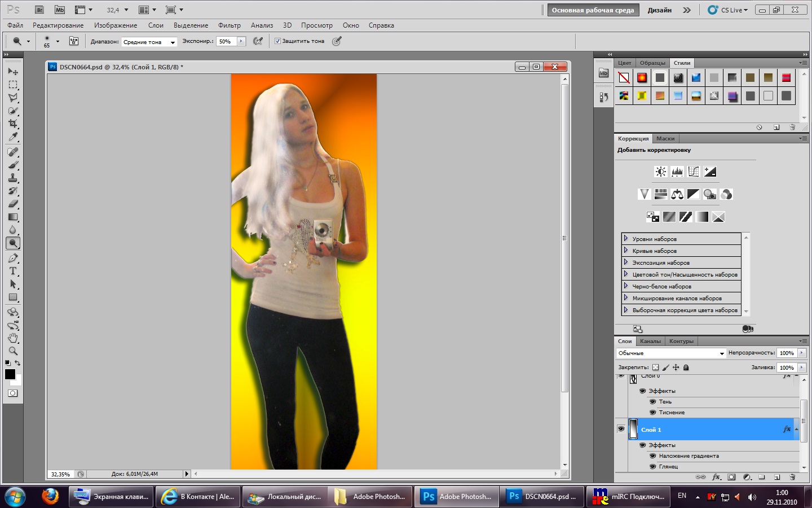812x508 pixels.
Task: Delete layer using the trash icon
Action: (x=792, y=477)
